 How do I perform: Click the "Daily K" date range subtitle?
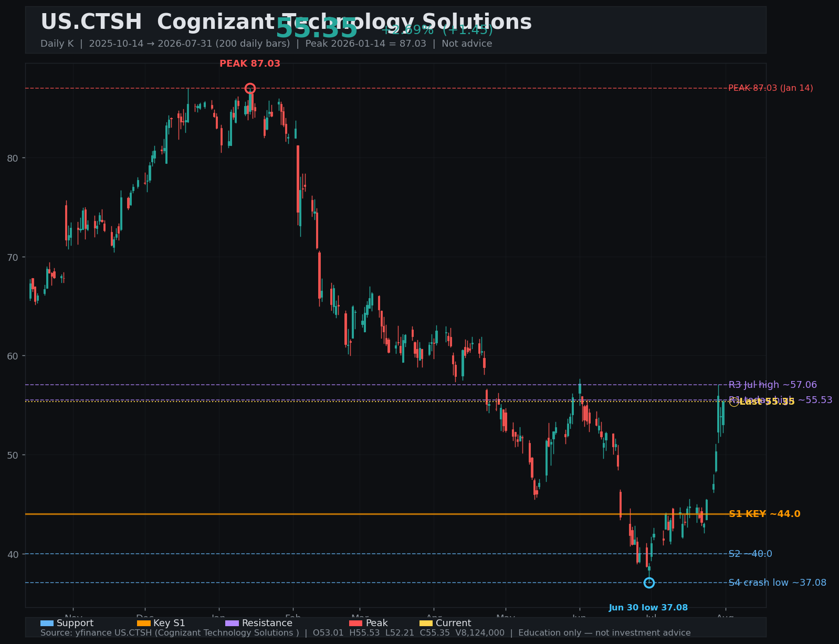[266, 44]
